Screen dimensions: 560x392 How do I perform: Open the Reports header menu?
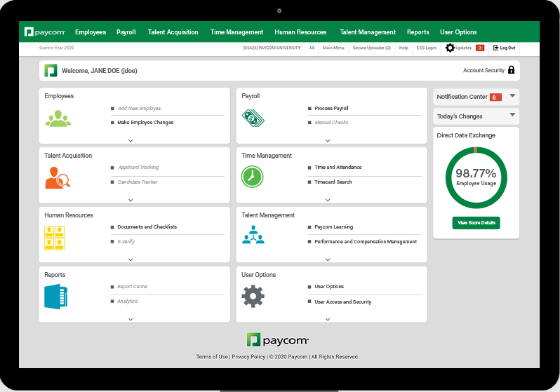[x=418, y=32]
